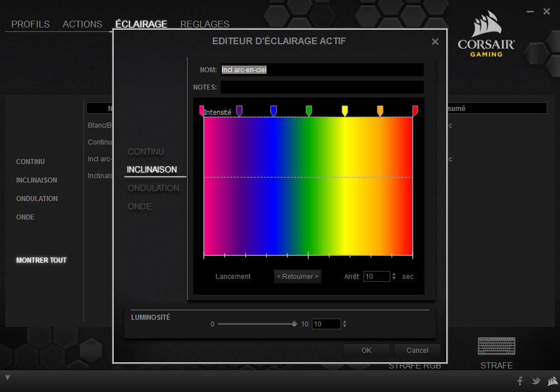Select the STRAFE keyboard device icon
Viewport: 560px width, 392px height.
pos(496,346)
